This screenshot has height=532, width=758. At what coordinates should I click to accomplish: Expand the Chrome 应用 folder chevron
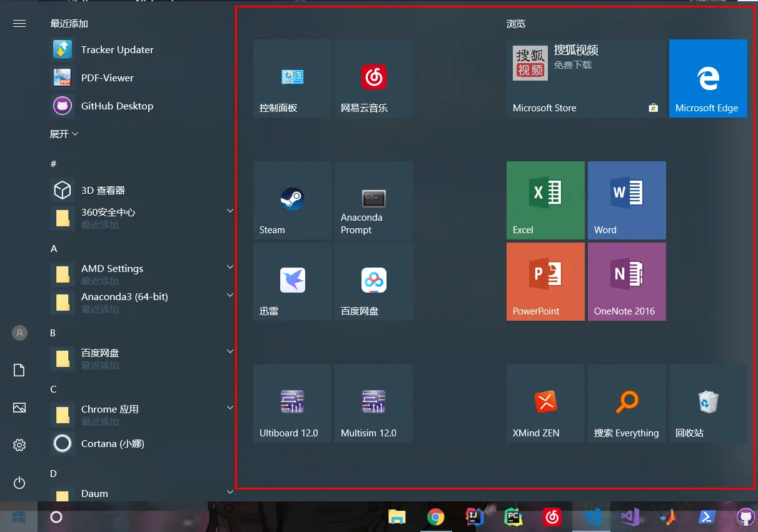coord(230,408)
